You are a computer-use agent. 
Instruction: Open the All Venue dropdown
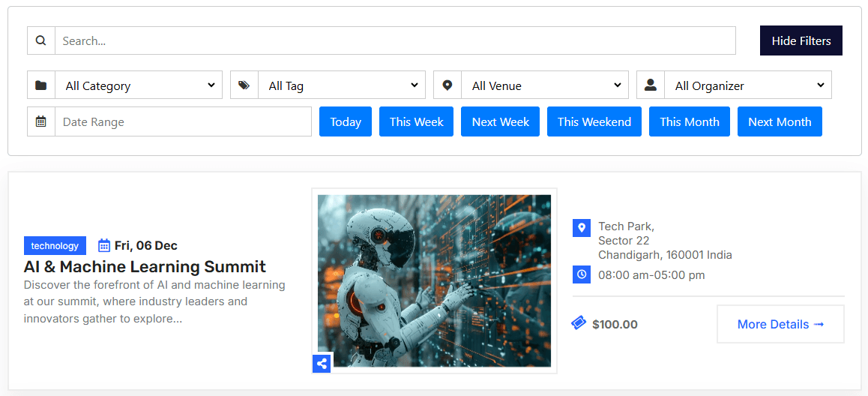coord(545,85)
